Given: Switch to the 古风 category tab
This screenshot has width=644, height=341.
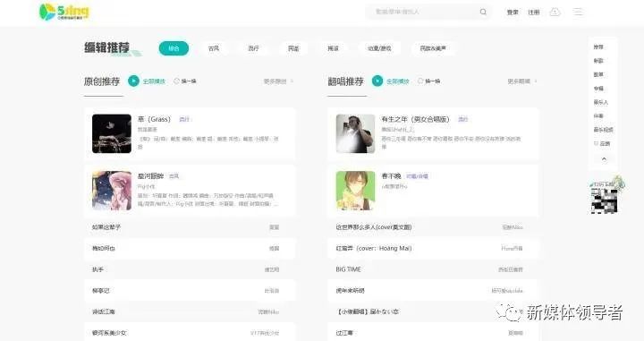Looking at the screenshot, I should (214, 48).
